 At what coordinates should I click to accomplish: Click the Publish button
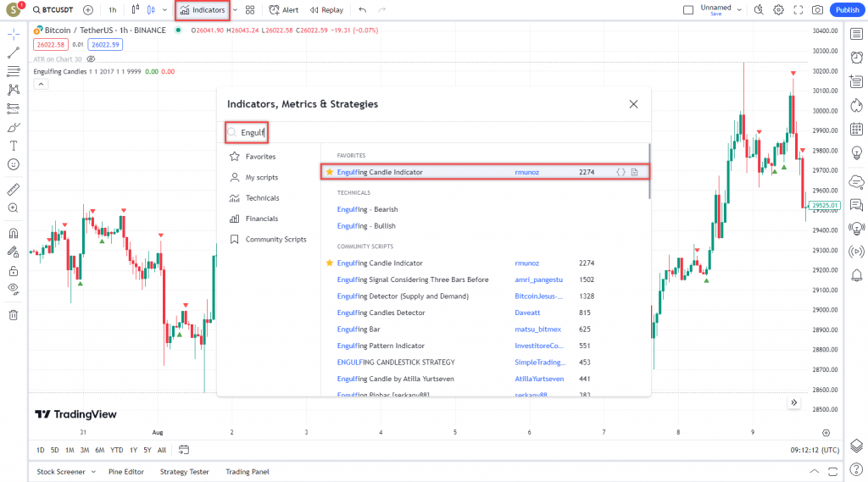[847, 10]
